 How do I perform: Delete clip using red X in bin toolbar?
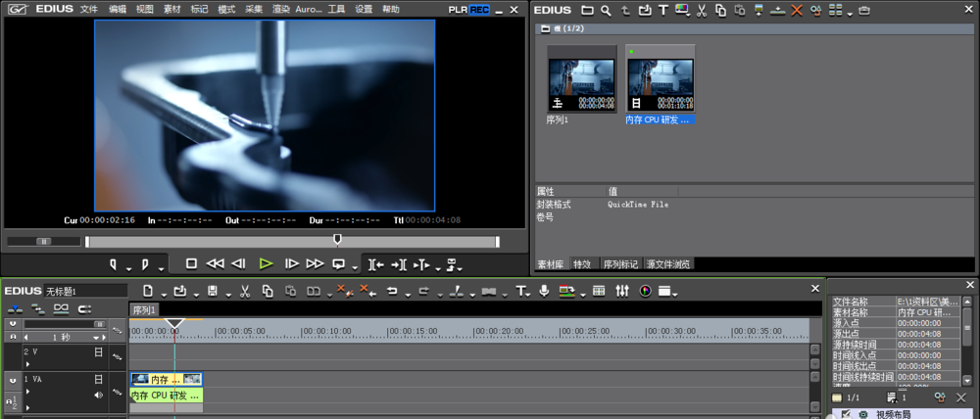796,10
